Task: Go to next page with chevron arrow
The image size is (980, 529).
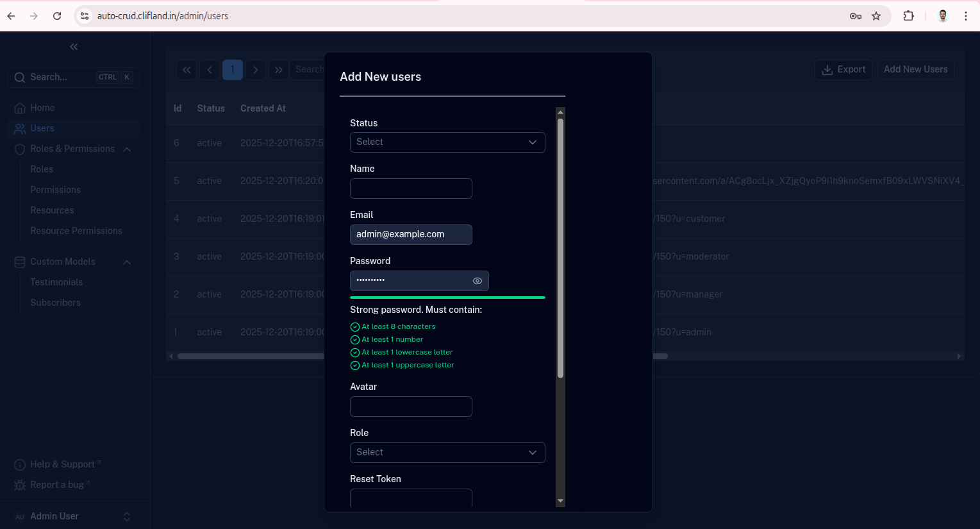Action: [x=255, y=69]
